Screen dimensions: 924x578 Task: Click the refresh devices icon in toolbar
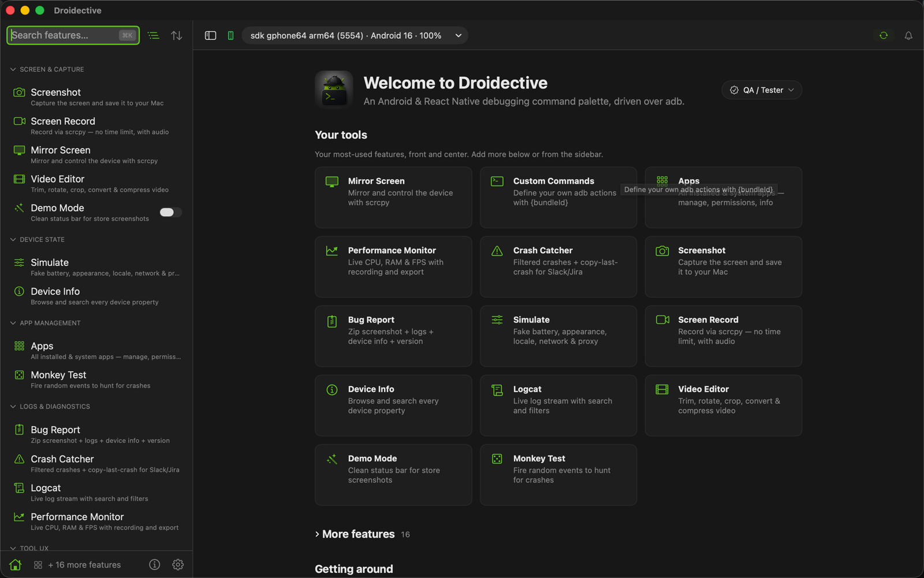[x=884, y=35]
